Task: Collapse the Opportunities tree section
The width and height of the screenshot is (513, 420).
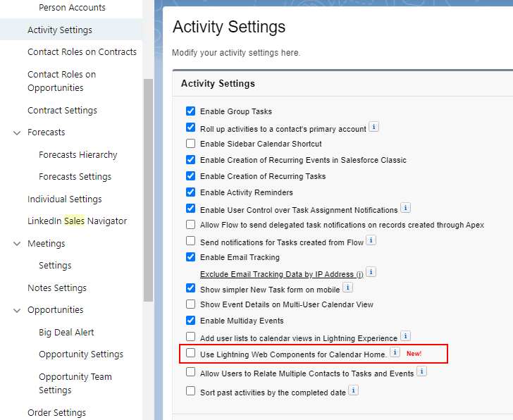Action: (17, 311)
